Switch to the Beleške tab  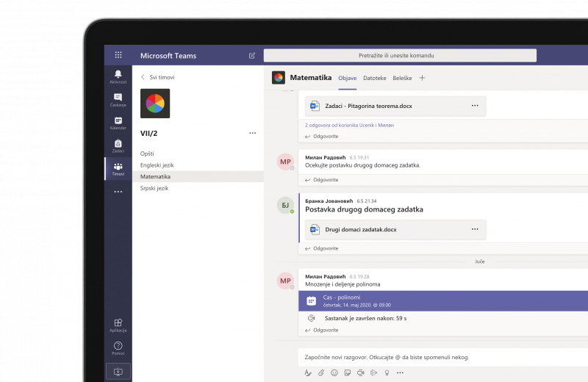pyautogui.click(x=402, y=78)
